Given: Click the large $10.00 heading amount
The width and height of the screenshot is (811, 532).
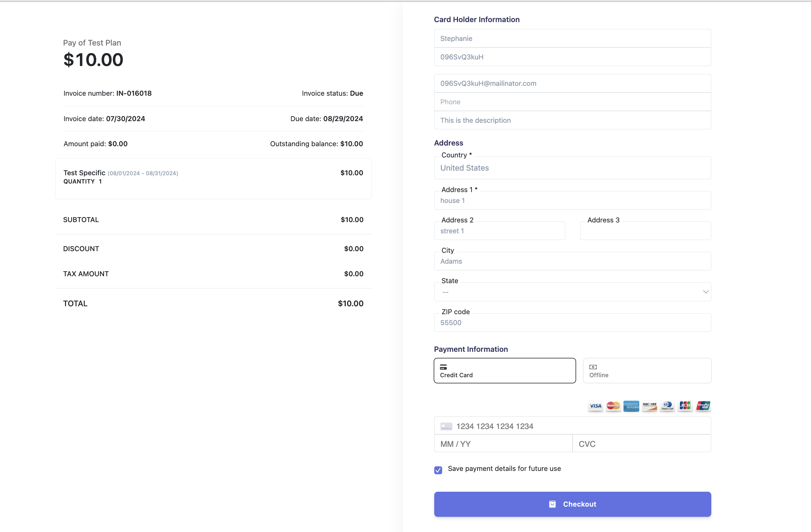Looking at the screenshot, I should point(93,60).
